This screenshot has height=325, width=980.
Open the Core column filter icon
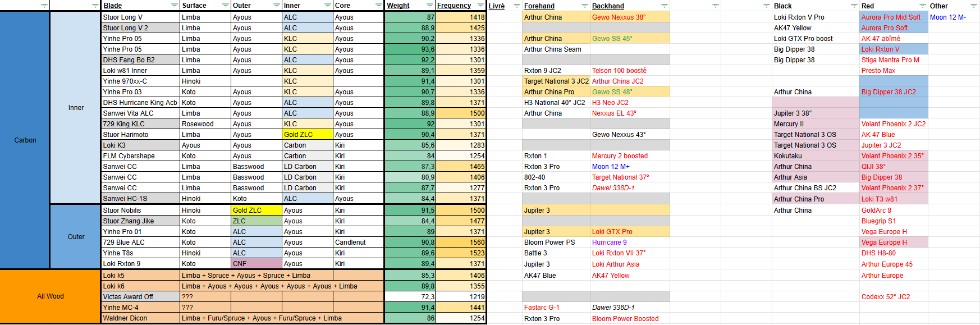coord(378,6)
